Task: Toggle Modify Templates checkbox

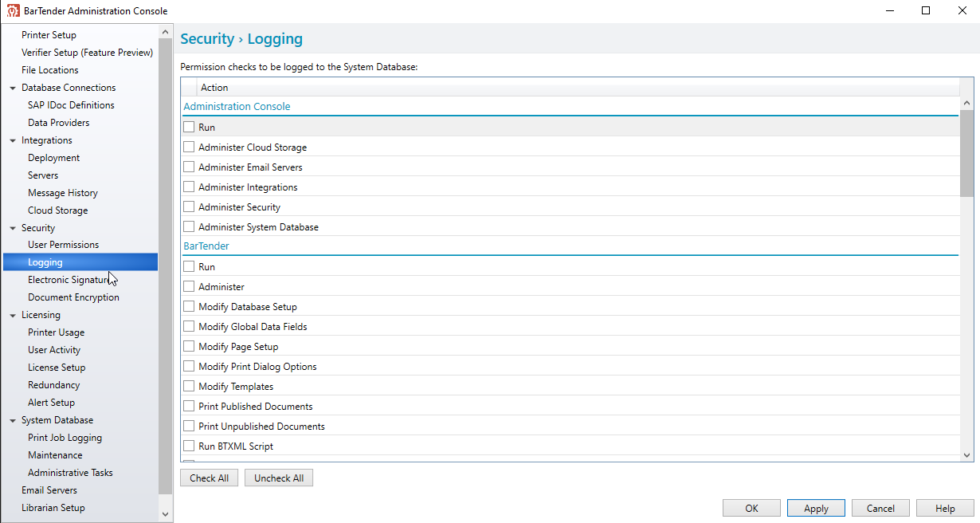Action: [x=189, y=386]
